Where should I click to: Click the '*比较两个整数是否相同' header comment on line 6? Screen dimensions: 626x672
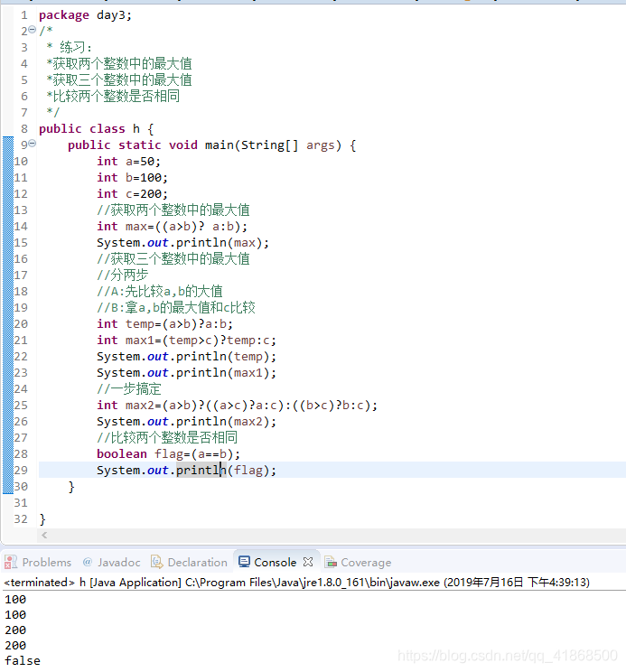pos(113,96)
